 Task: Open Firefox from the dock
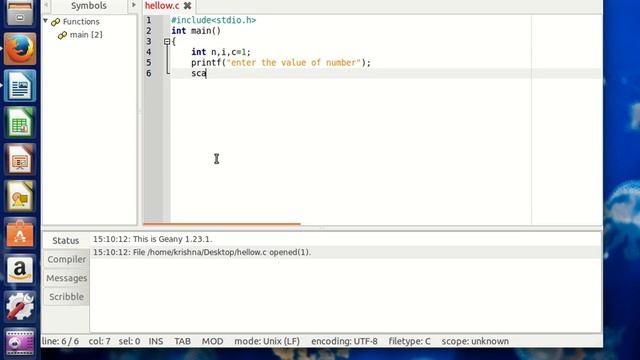tap(20, 49)
